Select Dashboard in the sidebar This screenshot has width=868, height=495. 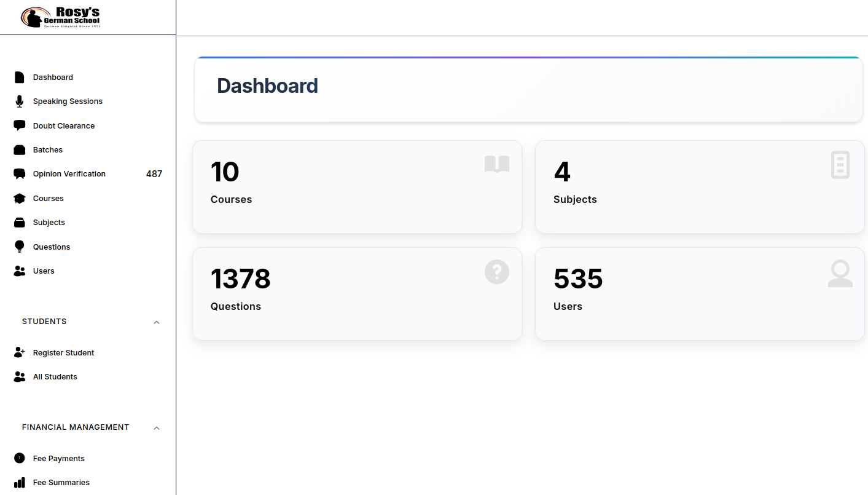[x=53, y=77]
